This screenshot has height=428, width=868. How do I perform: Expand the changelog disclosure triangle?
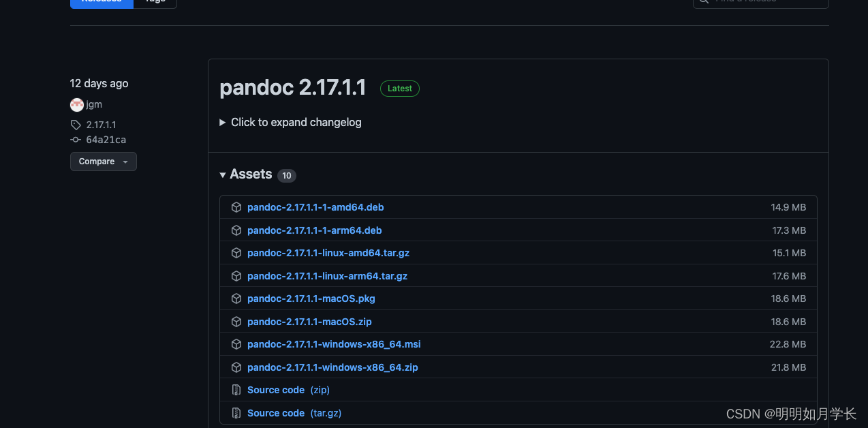[223, 123]
